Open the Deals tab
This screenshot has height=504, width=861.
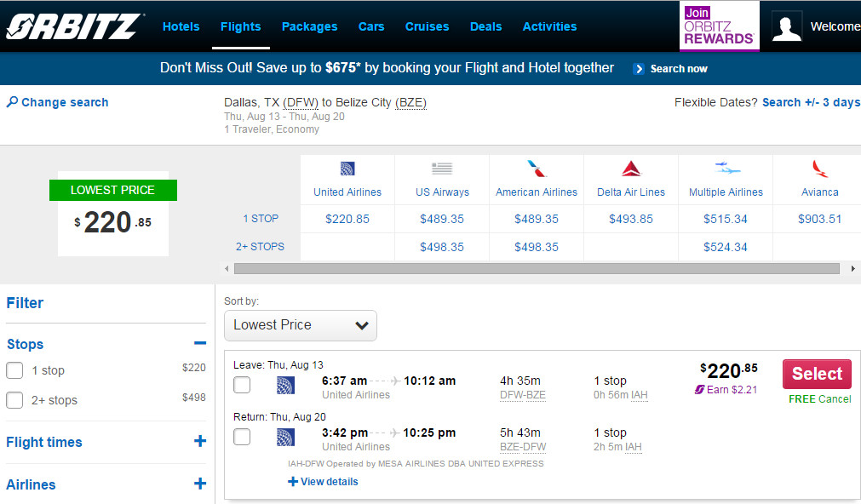click(486, 26)
